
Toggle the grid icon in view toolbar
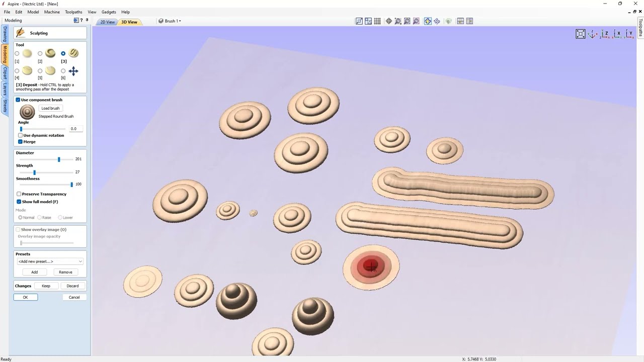tap(377, 21)
